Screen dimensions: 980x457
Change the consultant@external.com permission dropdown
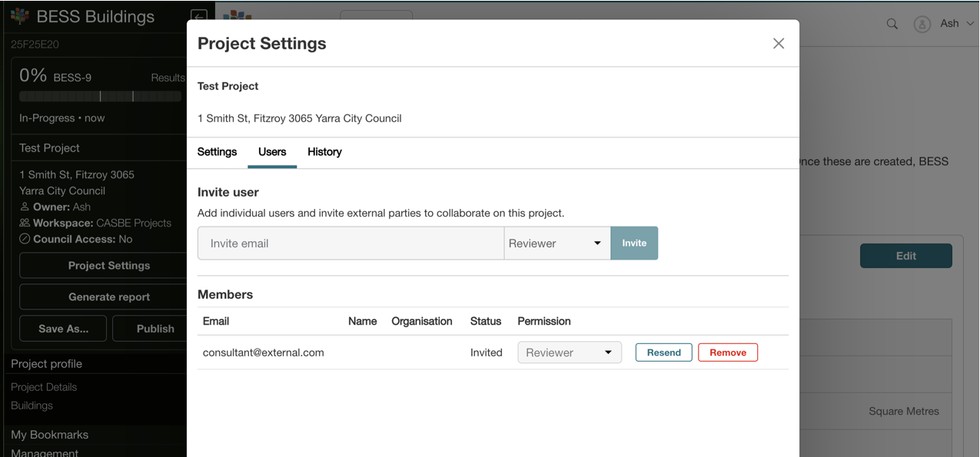[569, 353]
